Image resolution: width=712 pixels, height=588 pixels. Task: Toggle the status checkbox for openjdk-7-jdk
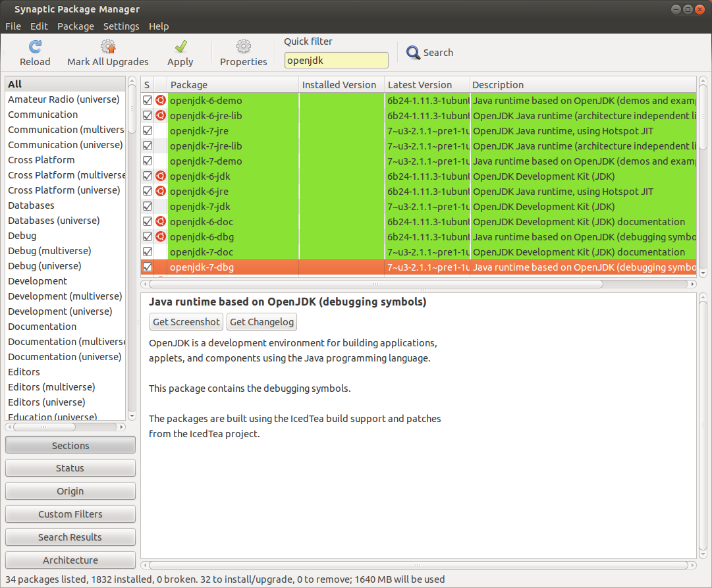148,207
